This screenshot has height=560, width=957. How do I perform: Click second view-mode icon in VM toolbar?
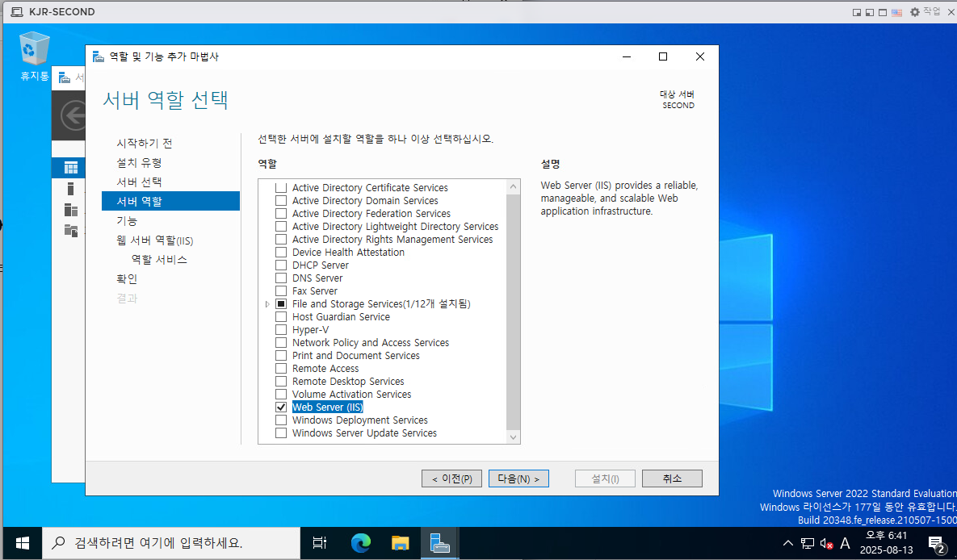point(870,12)
